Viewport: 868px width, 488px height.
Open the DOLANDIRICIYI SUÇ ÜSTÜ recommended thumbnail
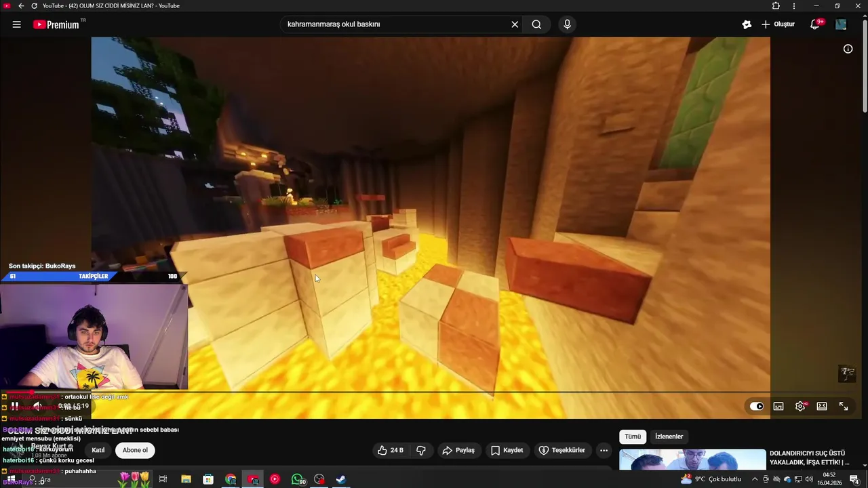pos(692,460)
